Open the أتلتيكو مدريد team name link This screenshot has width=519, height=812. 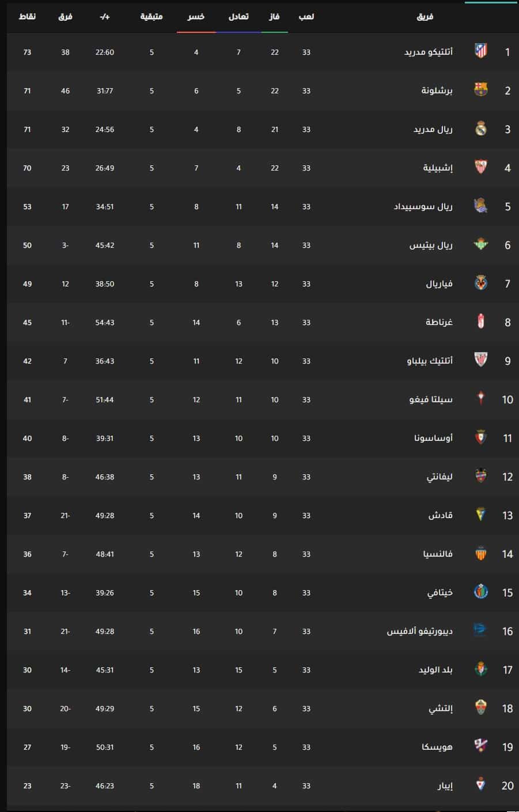point(428,52)
